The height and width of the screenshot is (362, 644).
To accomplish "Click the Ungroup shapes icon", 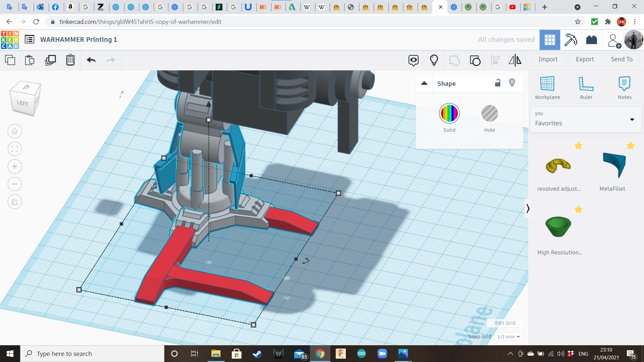I will [475, 60].
